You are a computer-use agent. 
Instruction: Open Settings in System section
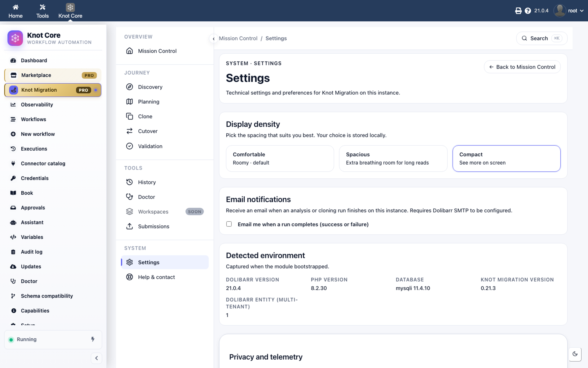tap(165, 262)
